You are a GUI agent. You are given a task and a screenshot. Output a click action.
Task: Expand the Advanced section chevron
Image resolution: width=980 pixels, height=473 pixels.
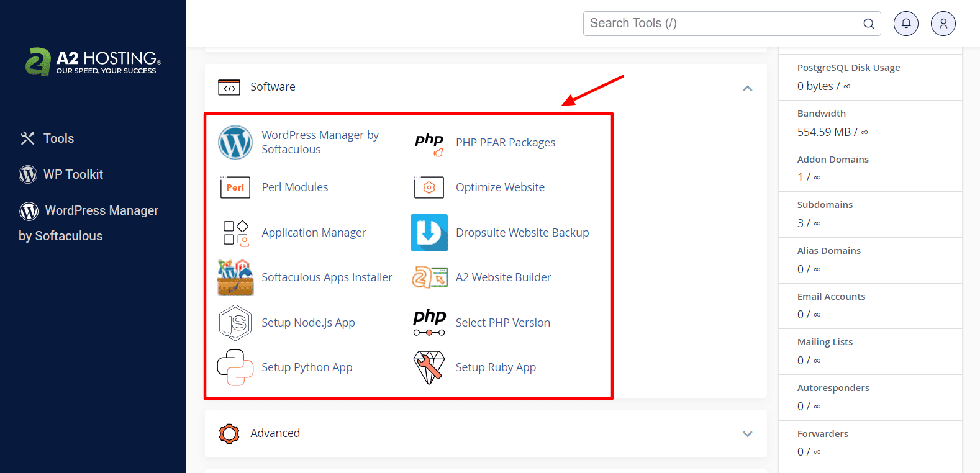[x=747, y=434]
